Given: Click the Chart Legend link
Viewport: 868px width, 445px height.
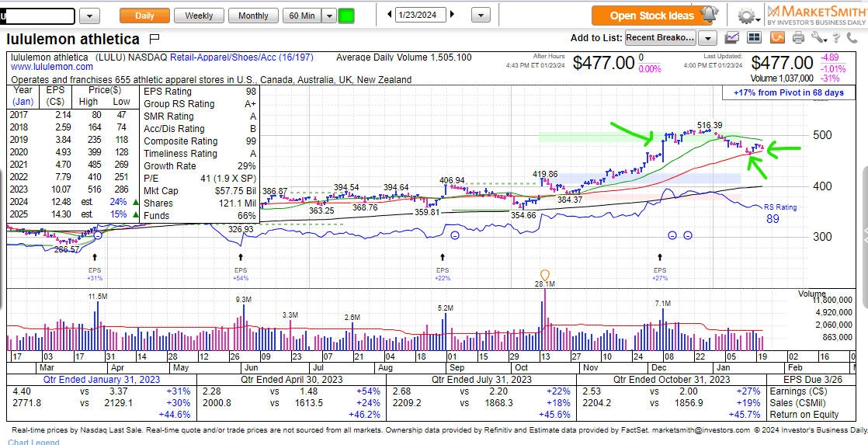Looking at the screenshot, I should pyautogui.click(x=33, y=442).
